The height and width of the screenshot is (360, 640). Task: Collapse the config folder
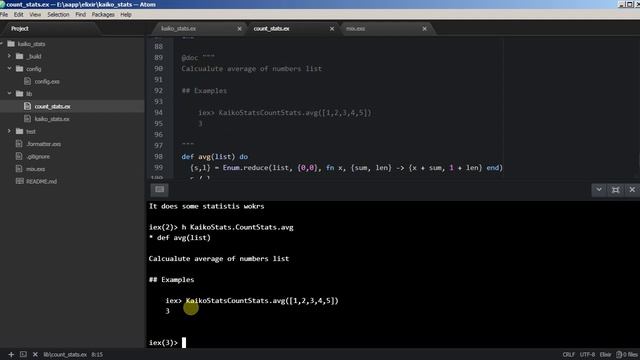[x=9, y=69]
